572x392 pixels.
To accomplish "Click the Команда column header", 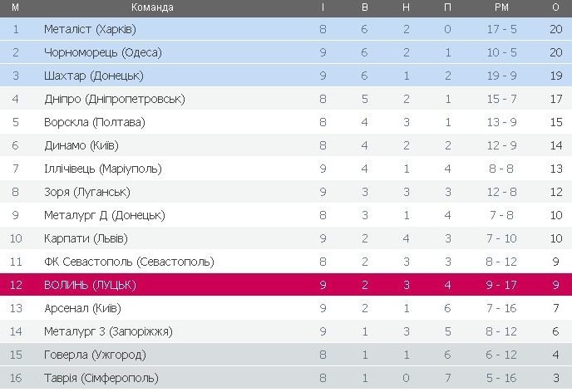I will click(x=153, y=7).
